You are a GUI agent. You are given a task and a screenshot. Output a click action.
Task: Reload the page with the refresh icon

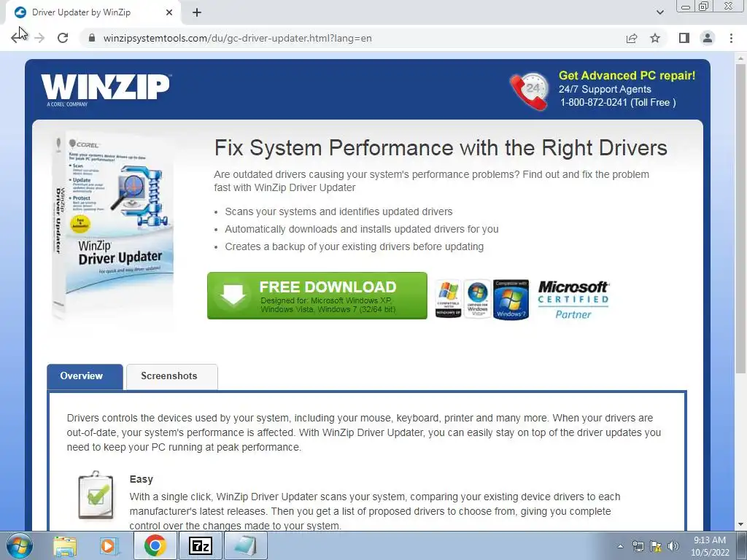pyautogui.click(x=63, y=38)
